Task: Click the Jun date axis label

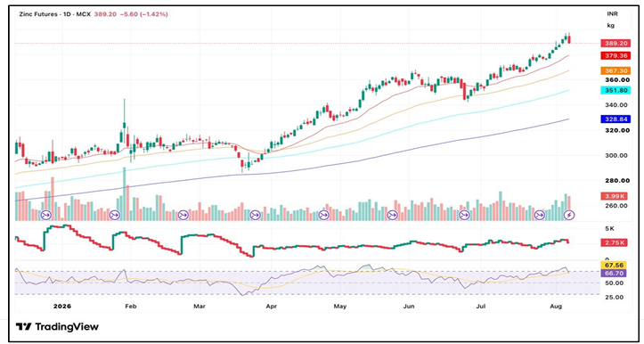Action: [x=409, y=307]
